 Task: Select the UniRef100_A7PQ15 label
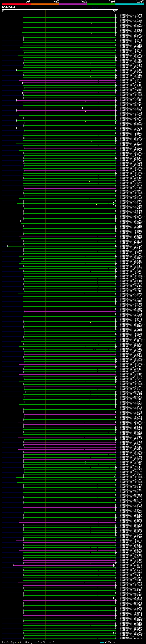(131, 379)
